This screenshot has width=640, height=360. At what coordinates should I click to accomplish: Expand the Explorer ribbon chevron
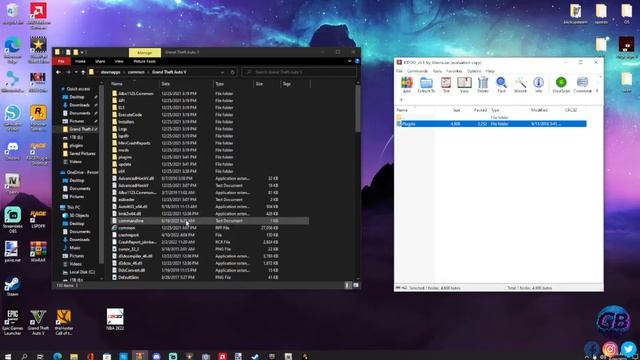[x=350, y=61]
